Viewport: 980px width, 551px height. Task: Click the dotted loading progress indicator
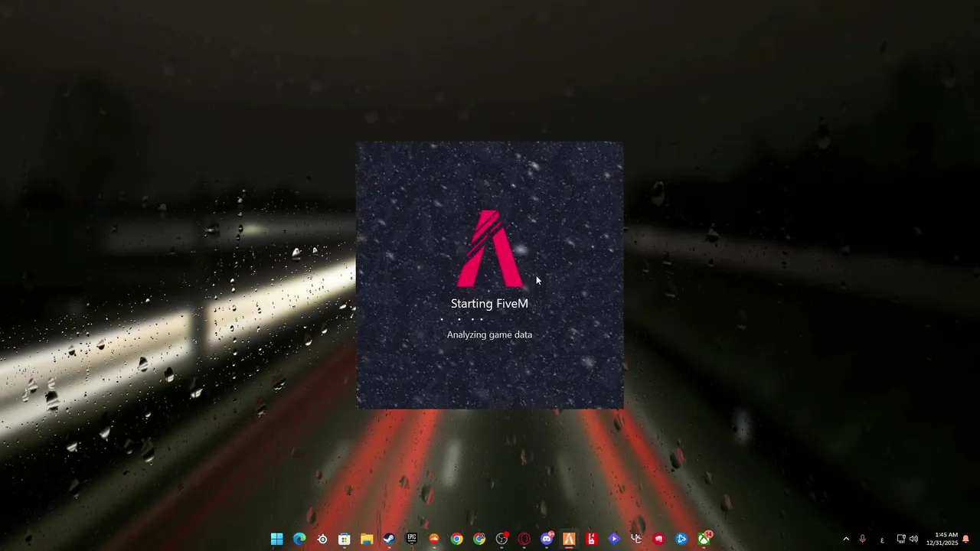(462, 319)
